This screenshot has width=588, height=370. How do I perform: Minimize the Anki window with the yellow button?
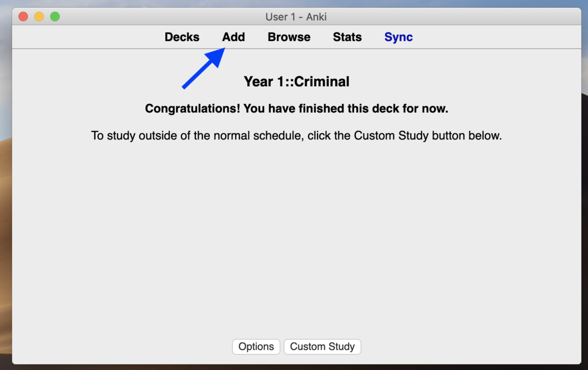coord(39,16)
